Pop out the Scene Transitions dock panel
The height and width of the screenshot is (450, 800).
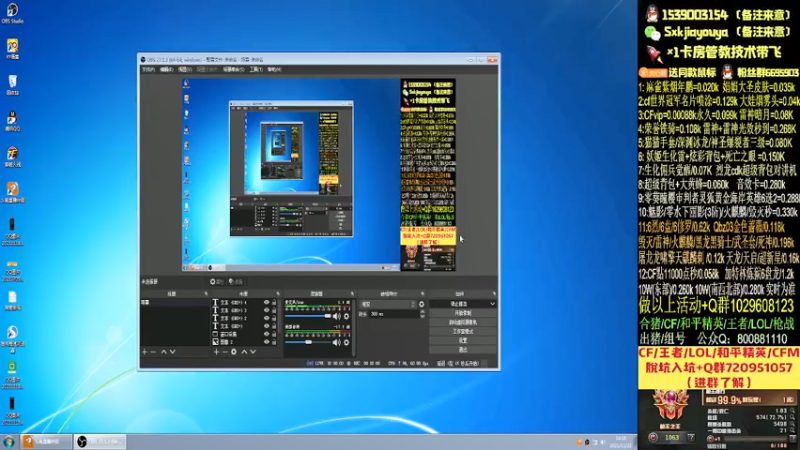click(x=422, y=294)
